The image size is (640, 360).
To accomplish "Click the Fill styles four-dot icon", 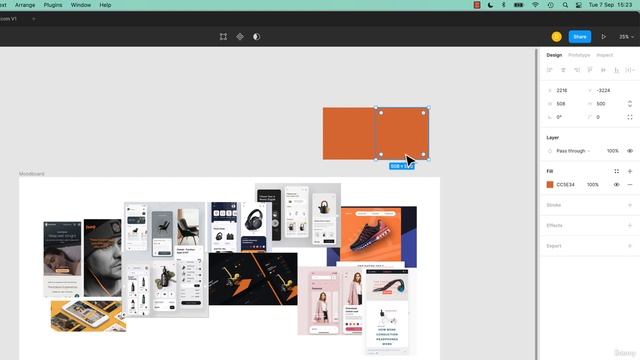I will [616, 171].
